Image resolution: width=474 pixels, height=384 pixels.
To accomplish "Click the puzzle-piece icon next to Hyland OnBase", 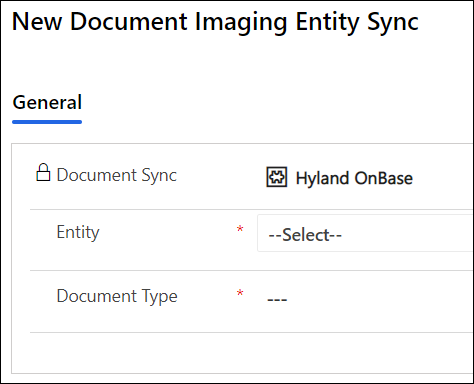I will 277,177.
